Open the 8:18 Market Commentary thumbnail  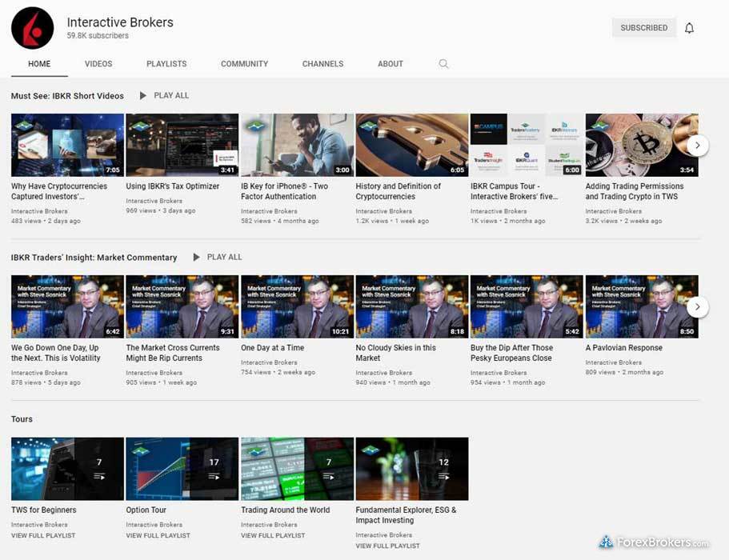(412, 306)
